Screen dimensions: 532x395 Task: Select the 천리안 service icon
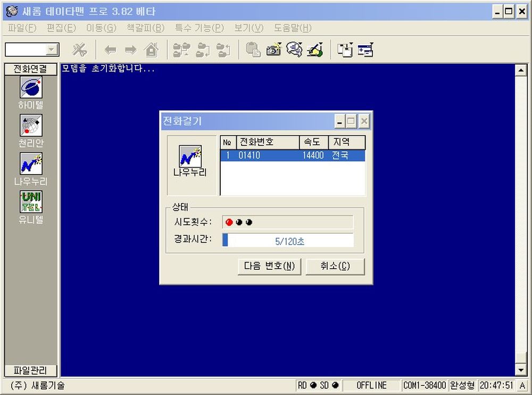pos(31,126)
